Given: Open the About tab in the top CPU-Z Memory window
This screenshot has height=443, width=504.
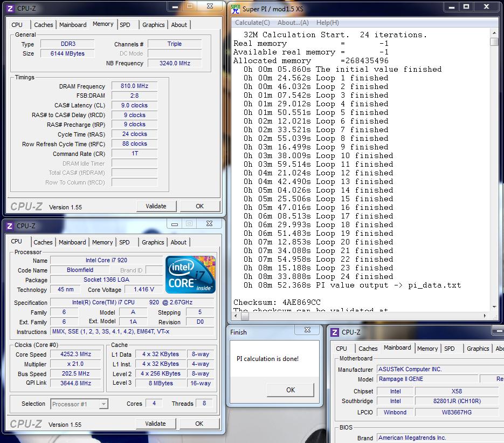Looking at the screenshot, I should pos(179,25).
